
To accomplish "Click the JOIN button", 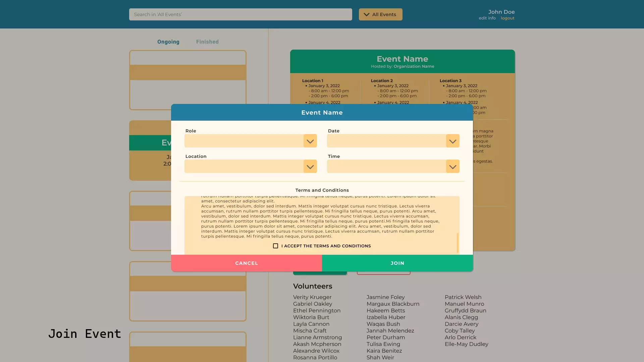I will pos(397,262).
